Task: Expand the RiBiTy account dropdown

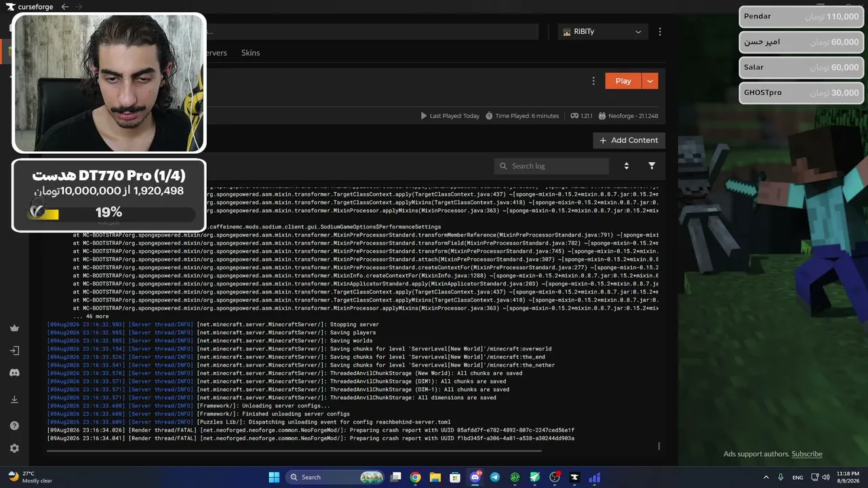Action: coord(602,32)
